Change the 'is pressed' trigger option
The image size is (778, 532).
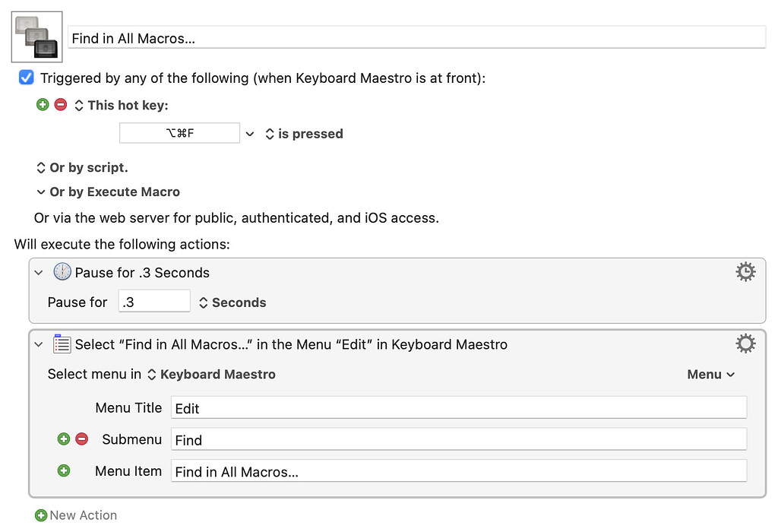pos(304,134)
